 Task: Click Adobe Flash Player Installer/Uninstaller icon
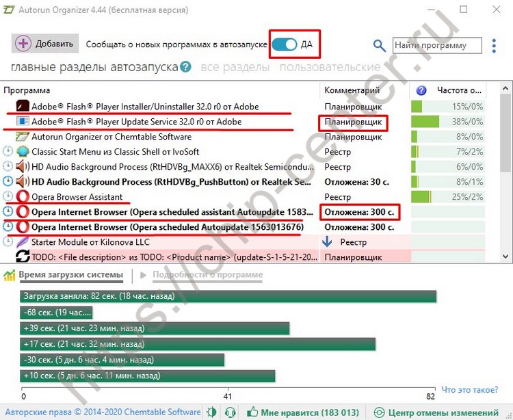point(23,106)
